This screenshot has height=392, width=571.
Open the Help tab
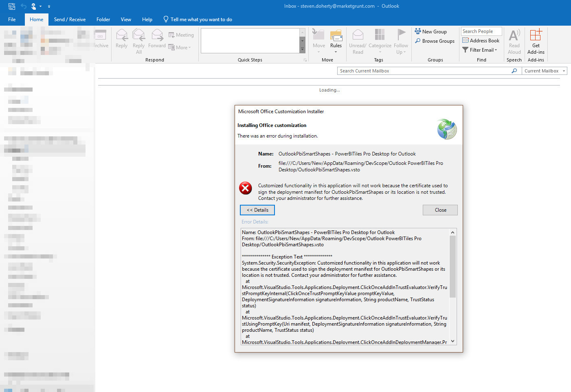(147, 20)
